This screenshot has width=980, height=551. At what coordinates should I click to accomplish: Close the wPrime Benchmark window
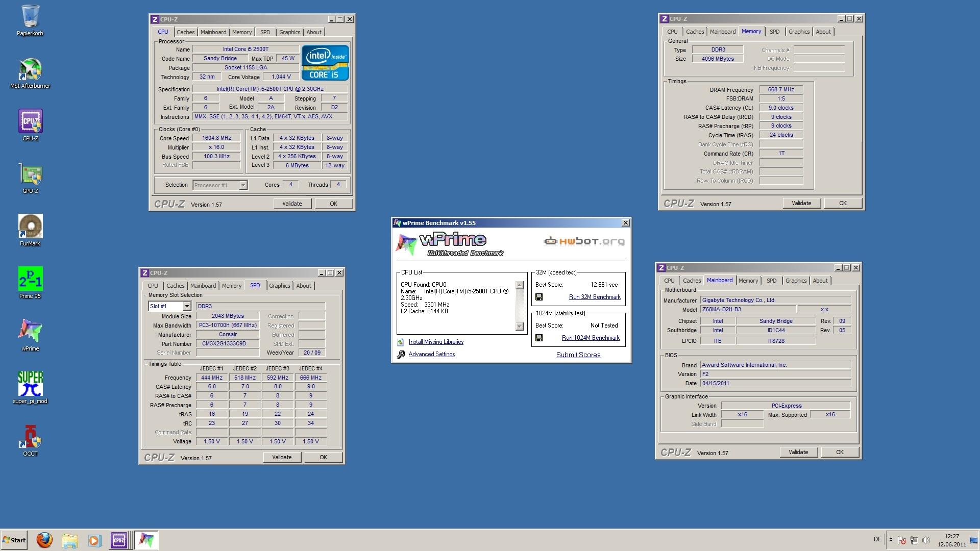[x=625, y=223]
